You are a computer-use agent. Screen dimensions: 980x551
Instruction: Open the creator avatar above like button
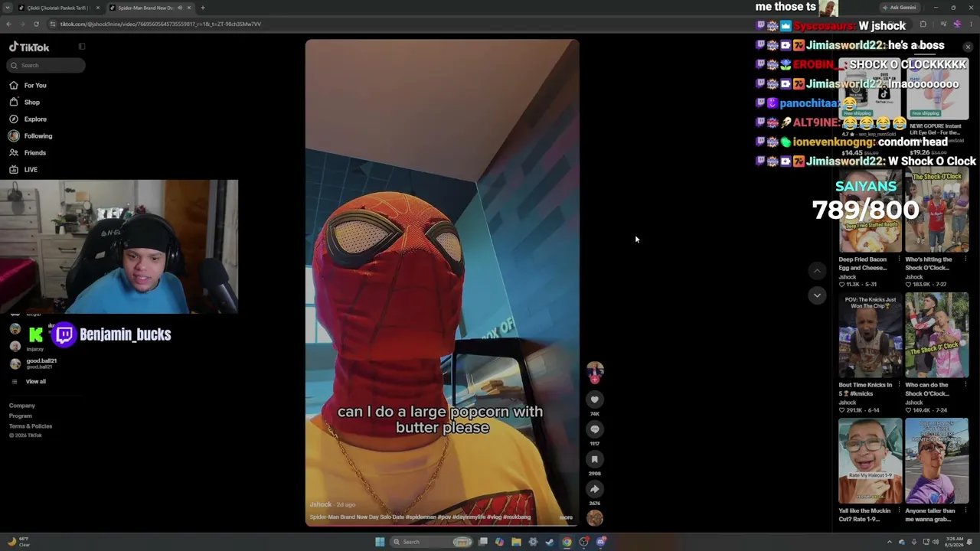pyautogui.click(x=595, y=370)
